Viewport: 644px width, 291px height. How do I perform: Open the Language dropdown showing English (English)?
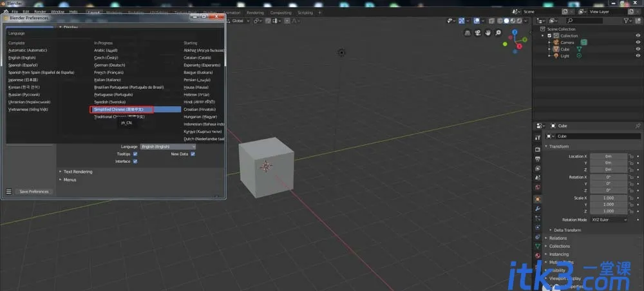coord(168,147)
